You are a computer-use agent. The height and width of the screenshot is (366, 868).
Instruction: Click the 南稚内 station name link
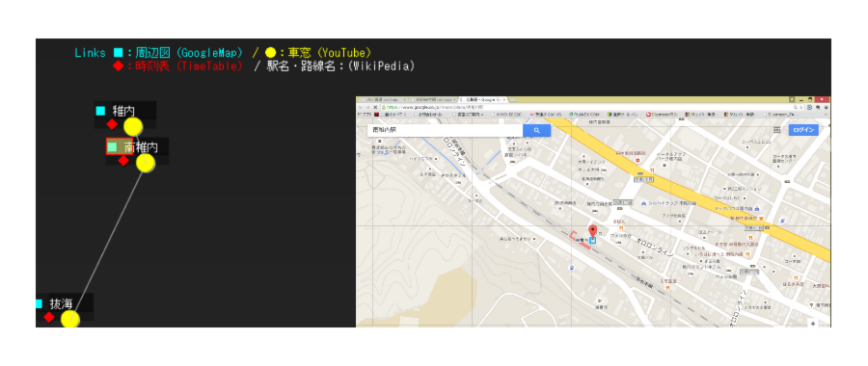(141, 147)
